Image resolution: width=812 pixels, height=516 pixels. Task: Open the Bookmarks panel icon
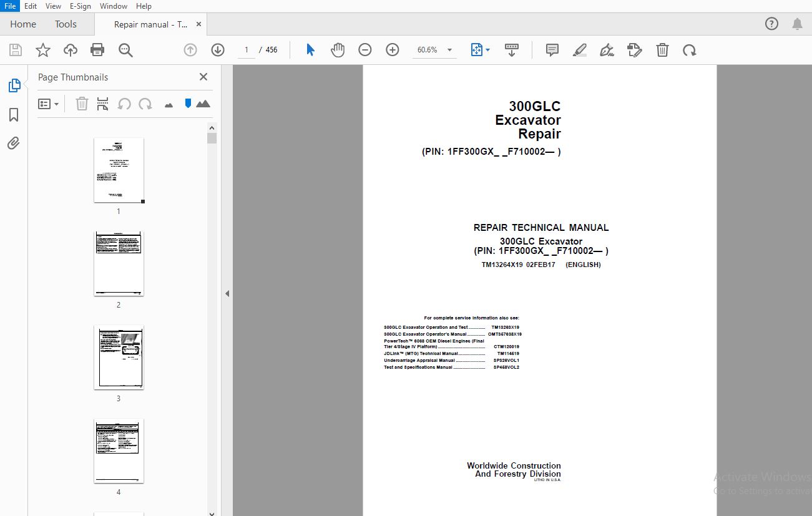pyautogui.click(x=14, y=115)
